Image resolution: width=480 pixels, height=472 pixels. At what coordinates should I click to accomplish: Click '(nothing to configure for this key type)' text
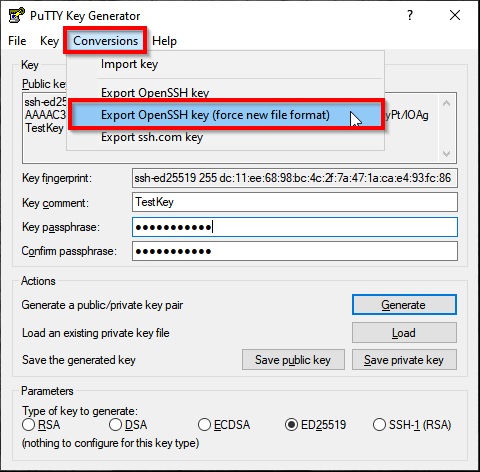pos(110,443)
